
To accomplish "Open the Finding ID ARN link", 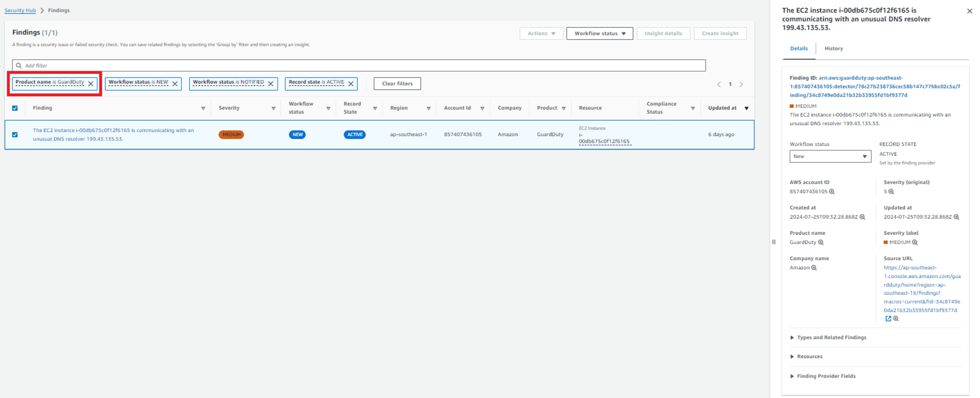I will 875,86.
